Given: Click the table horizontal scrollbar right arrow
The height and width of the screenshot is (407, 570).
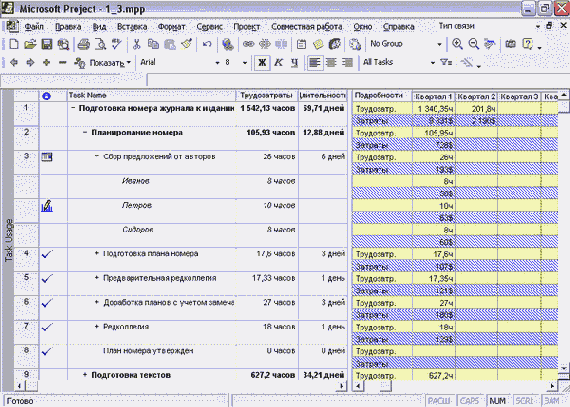Looking at the screenshot, I should (x=341, y=386).
